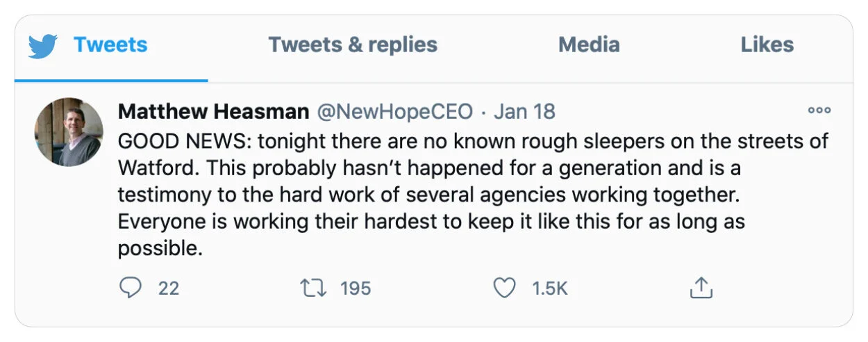
Task: Like the tweet with the heart icon
Action: (504, 288)
